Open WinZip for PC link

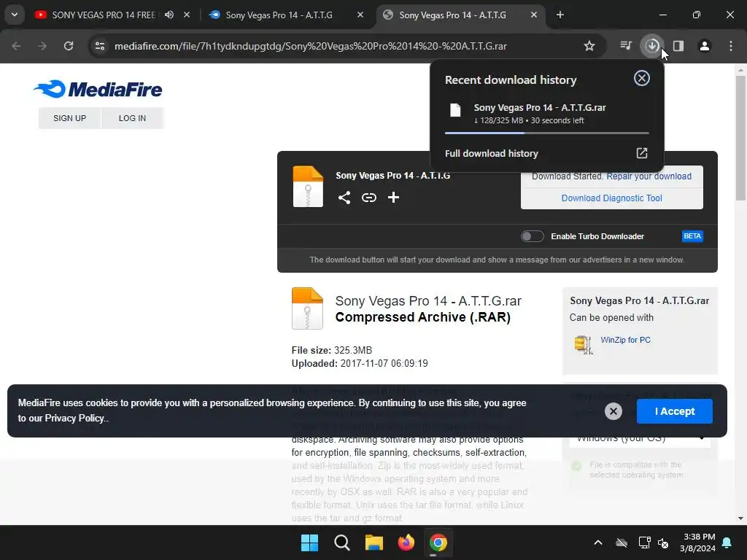[625, 340]
